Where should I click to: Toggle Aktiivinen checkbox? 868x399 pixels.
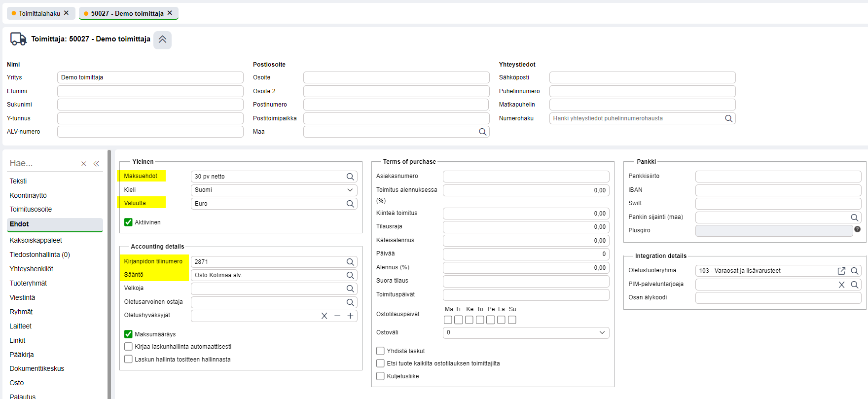point(128,222)
